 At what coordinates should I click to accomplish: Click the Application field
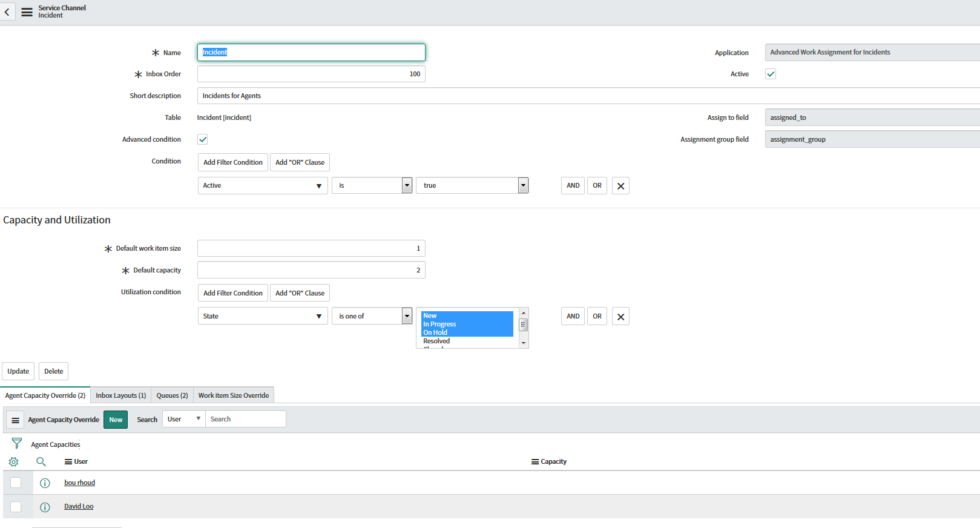(x=872, y=52)
